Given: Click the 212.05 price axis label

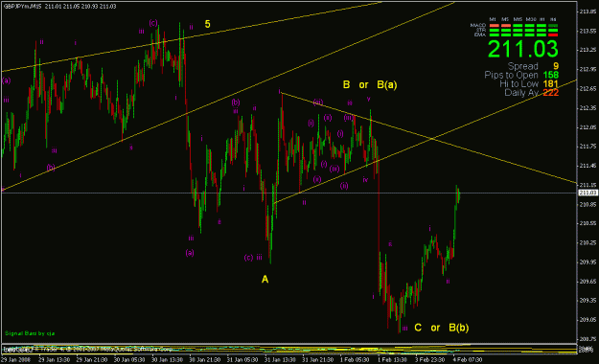Looking at the screenshot, I should 588,127.
